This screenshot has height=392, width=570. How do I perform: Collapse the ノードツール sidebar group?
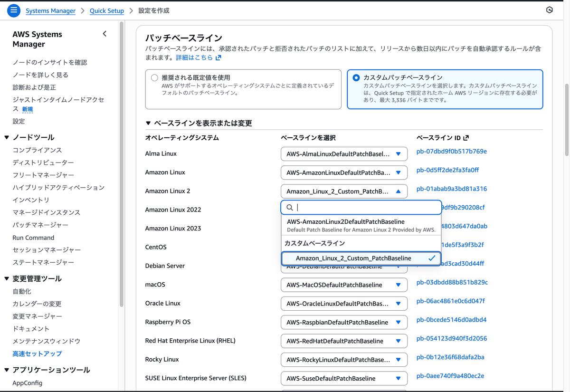7,137
